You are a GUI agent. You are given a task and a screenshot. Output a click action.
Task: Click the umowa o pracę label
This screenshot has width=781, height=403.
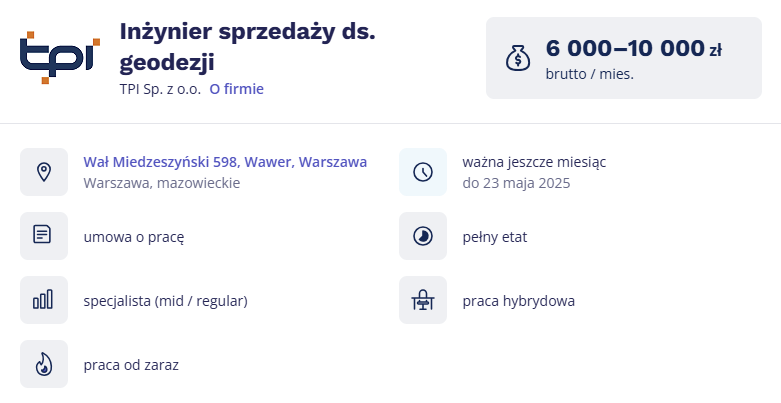pyautogui.click(x=134, y=237)
